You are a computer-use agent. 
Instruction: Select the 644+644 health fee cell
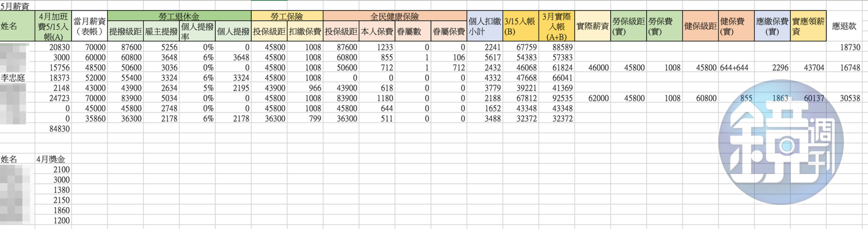[x=736, y=67]
